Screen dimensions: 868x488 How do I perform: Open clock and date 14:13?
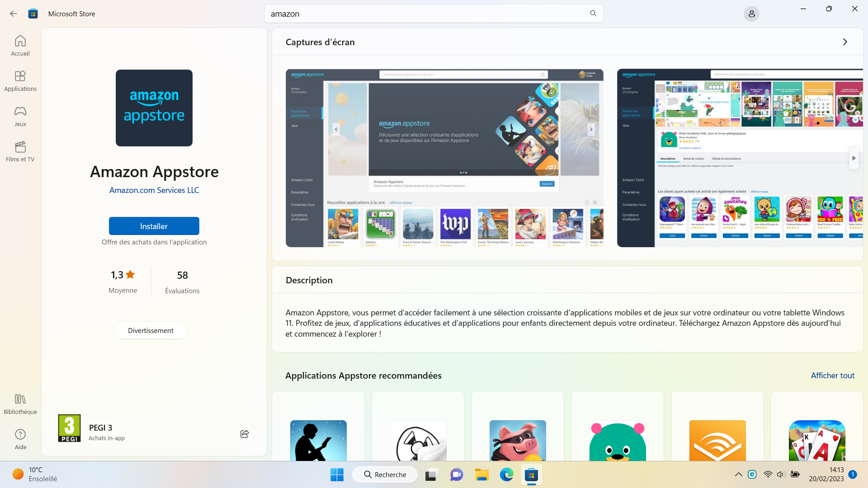[826, 474]
